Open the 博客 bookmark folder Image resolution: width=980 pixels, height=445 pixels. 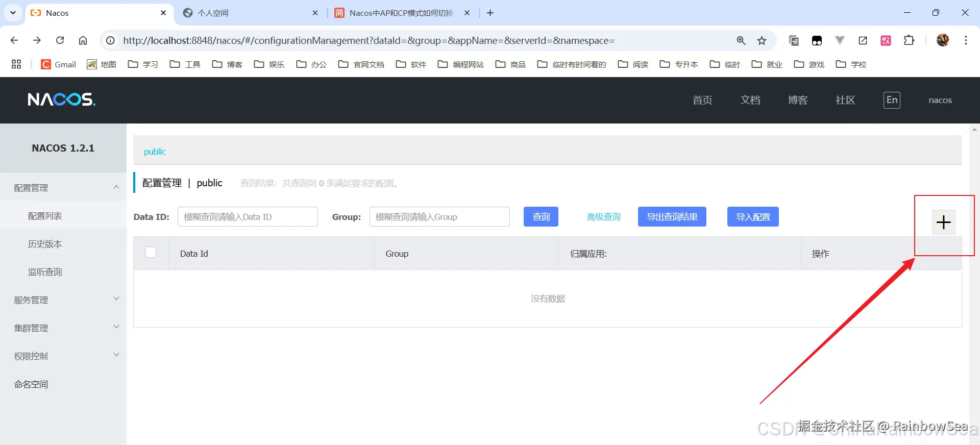click(x=227, y=64)
